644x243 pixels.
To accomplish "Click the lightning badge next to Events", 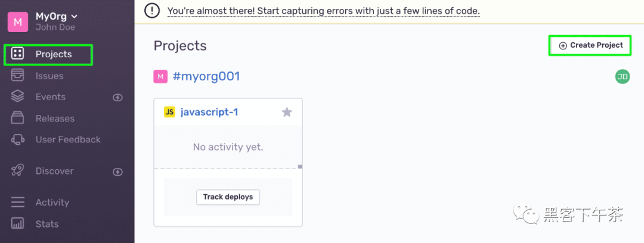I will pos(118,97).
